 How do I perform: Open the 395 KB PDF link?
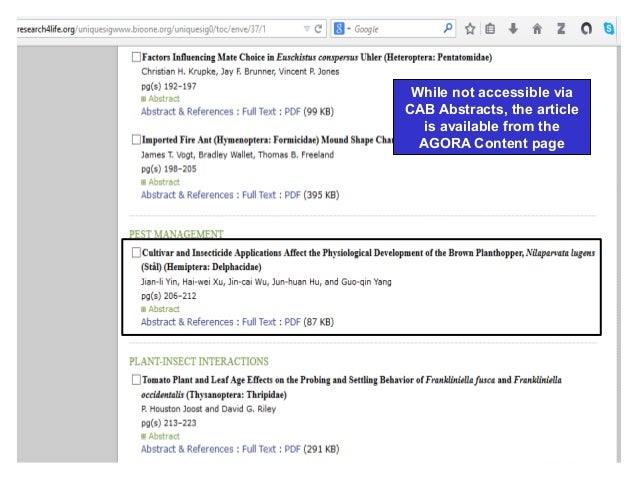click(292, 195)
